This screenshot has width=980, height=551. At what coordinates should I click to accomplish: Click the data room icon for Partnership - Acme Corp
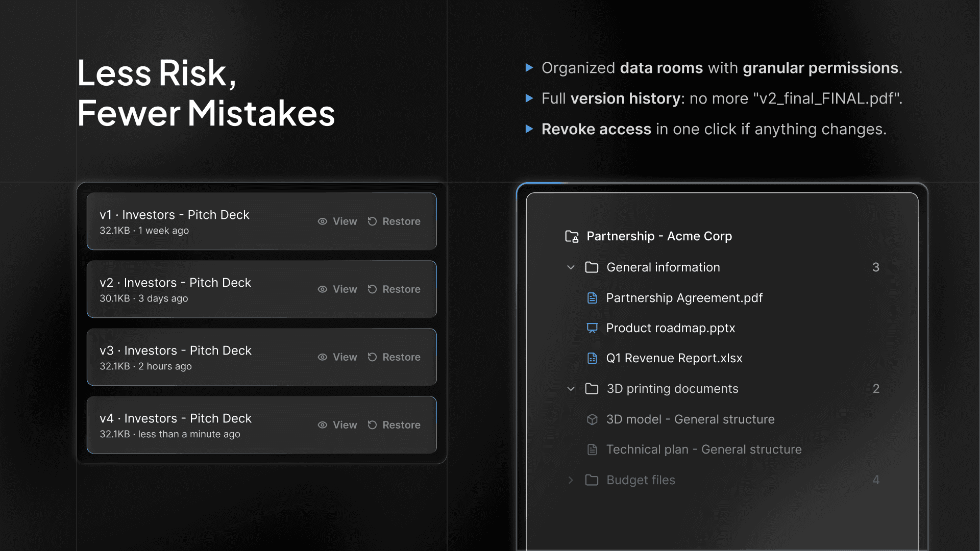571,236
